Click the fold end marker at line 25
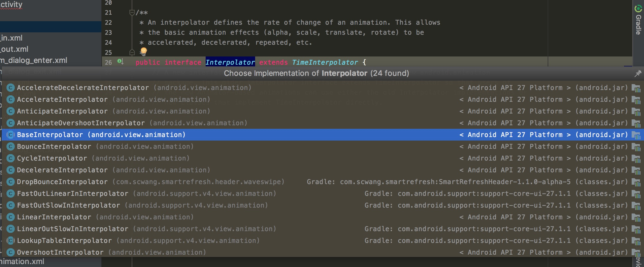This screenshot has height=267, width=644. (x=132, y=52)
